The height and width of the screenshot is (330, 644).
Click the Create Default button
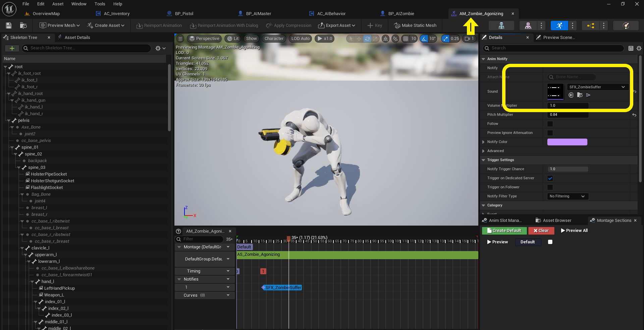[504, 231]
